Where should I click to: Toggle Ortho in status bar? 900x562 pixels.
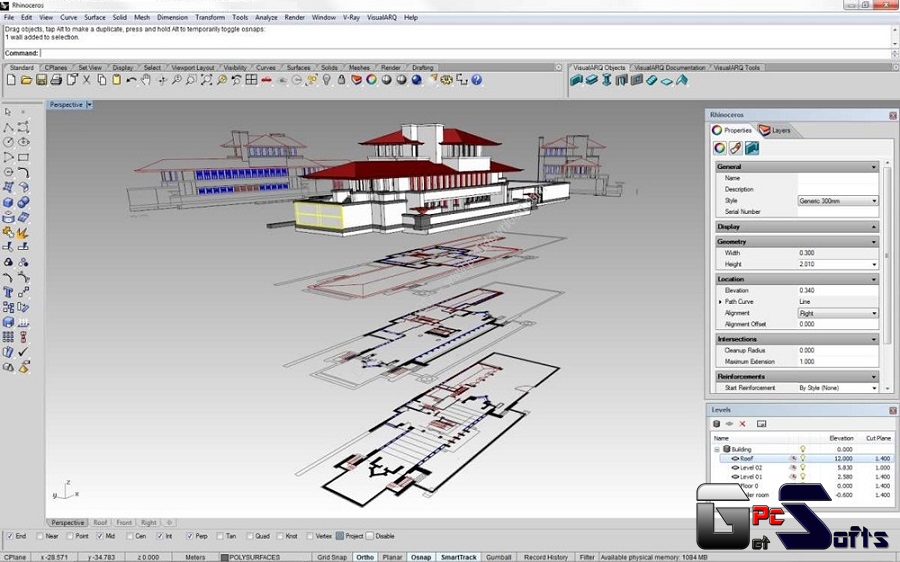pos(365,557)
